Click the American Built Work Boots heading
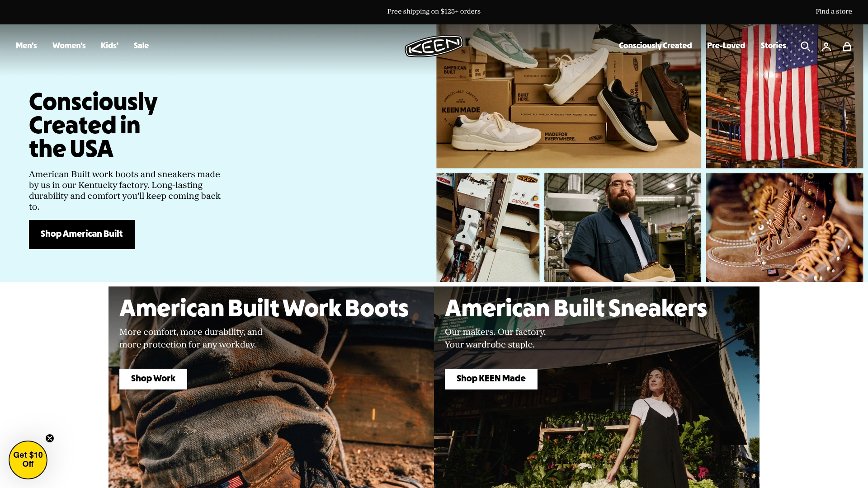Viewport: 868px width, 488px height. pyautogui.click(x=264, y=308)
